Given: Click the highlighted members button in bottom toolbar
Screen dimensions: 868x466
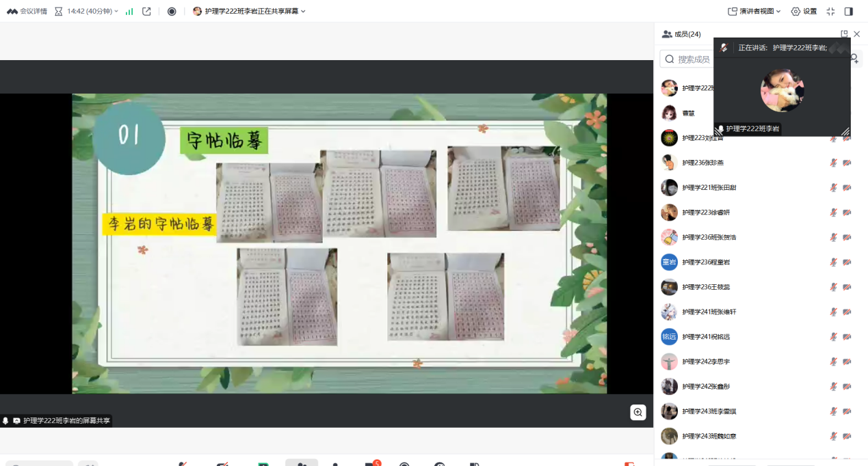Looking at the screenshot, I should coord(302,463).
